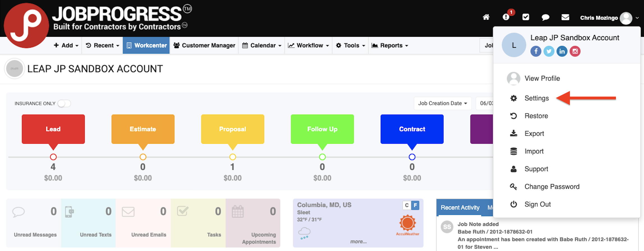Click the Settings gear icon in menu
This screenshot has width=644, height=251.
[x=513, y=98]
